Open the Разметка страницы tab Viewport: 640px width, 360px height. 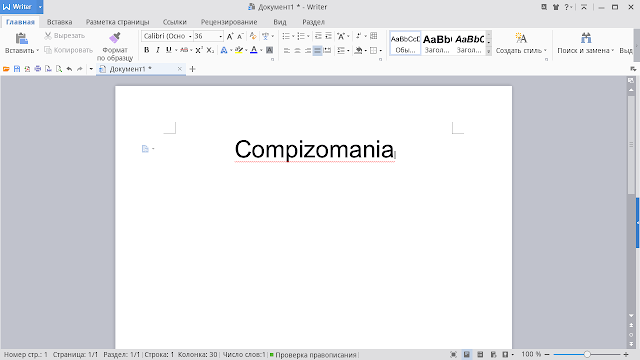point(118,22)
